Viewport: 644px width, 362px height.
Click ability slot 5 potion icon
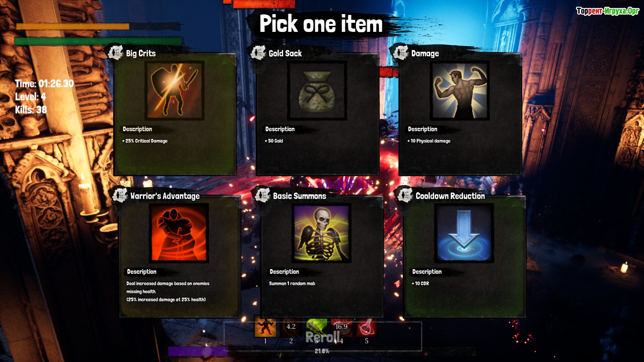[x=366, y=327]
